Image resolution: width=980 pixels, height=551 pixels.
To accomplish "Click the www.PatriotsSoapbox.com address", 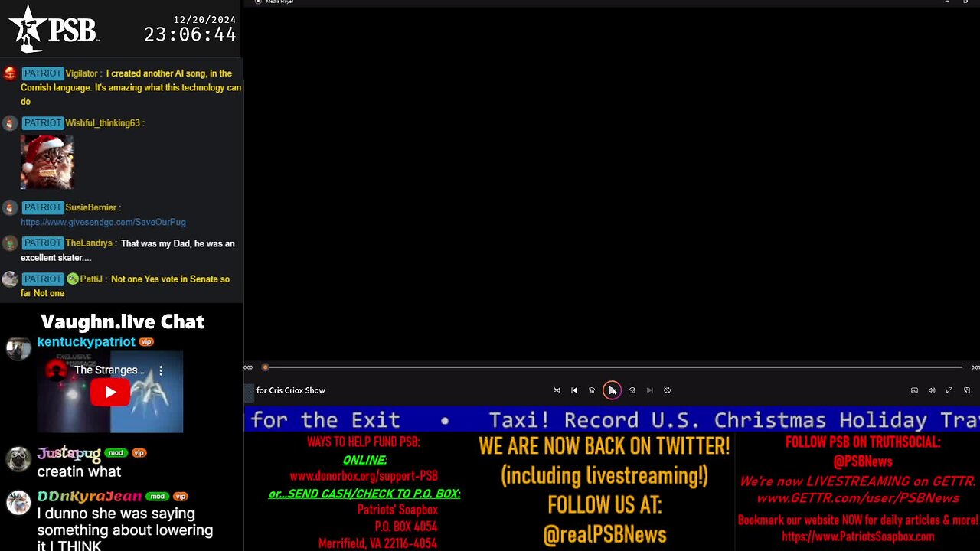I will tap(857, 536).
